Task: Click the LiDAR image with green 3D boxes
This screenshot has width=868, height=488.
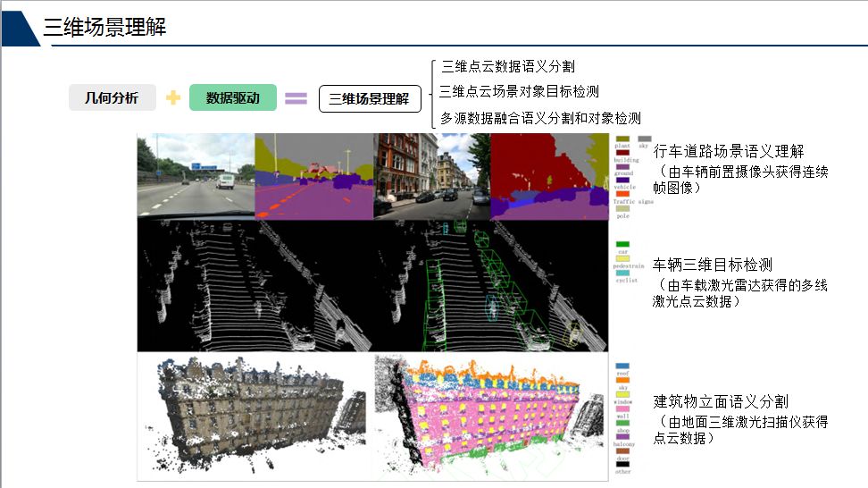Action: point(491,285)
